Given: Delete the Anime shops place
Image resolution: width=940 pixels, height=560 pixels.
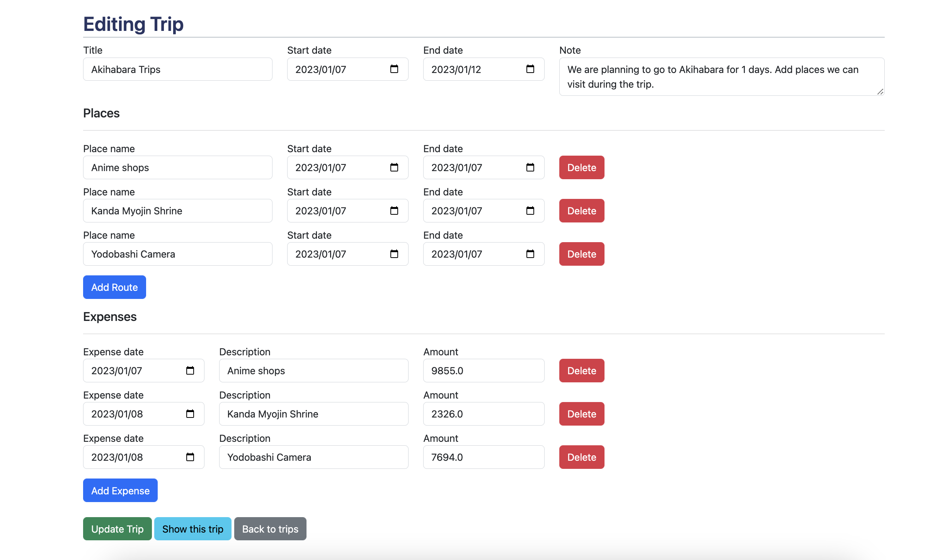Looking at the screenshot, I should pos(581,168).
